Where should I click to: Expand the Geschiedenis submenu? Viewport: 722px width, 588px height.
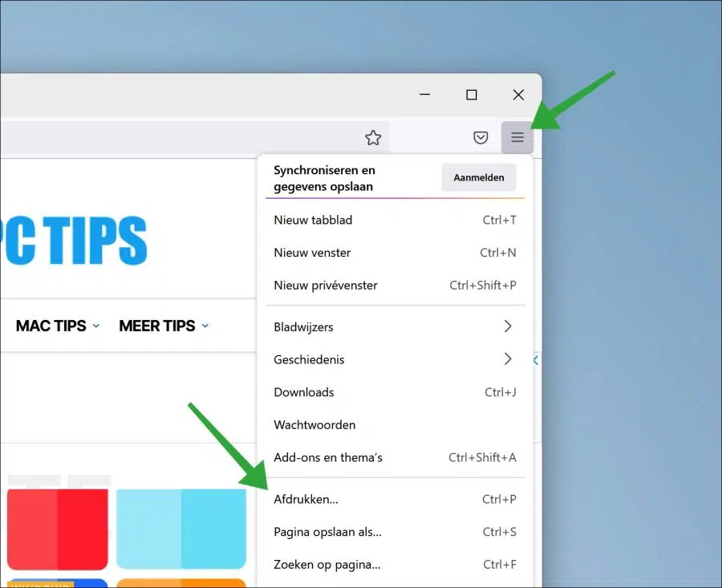(395, 359)
